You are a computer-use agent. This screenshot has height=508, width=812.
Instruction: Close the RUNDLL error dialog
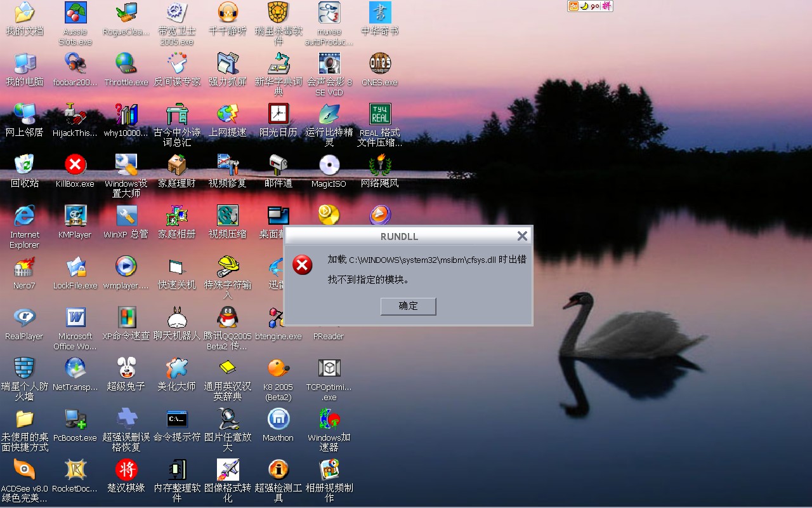522,236
